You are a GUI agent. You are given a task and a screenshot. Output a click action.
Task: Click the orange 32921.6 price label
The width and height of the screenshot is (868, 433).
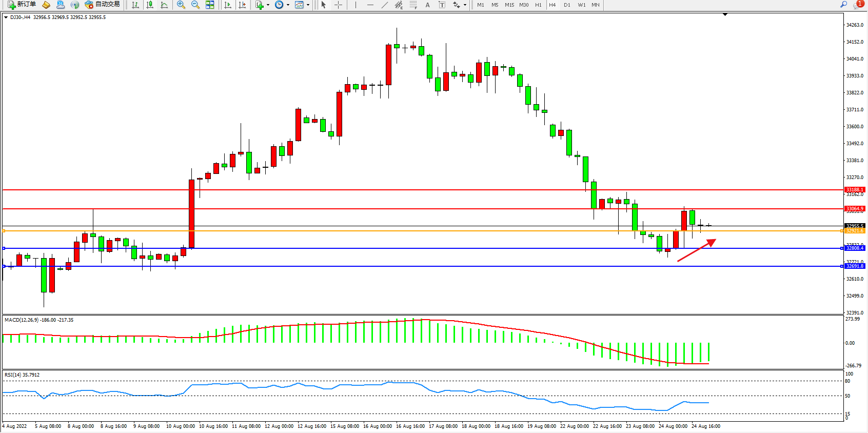point(854,231)
